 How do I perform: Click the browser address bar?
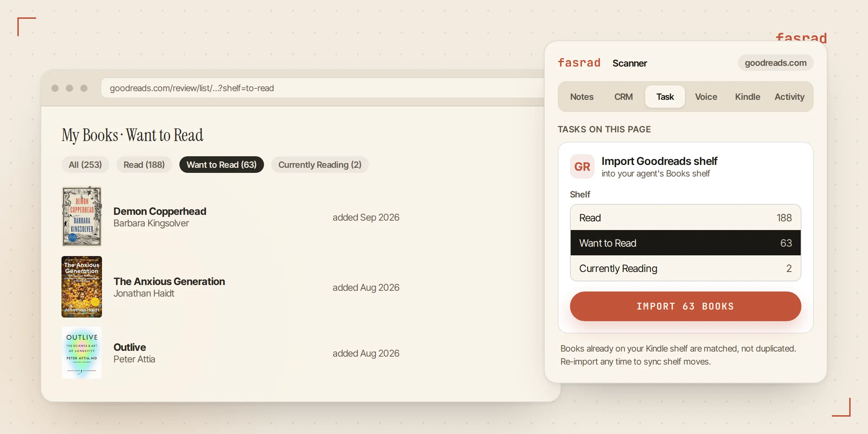pyautogui.click(x=323, y=88)
